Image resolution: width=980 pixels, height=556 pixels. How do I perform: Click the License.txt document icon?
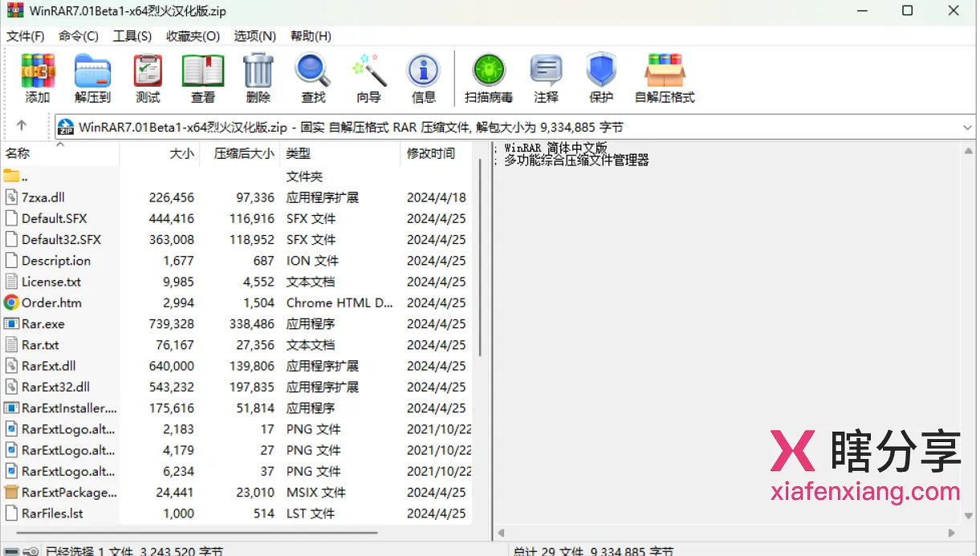[x=11, y=282]
